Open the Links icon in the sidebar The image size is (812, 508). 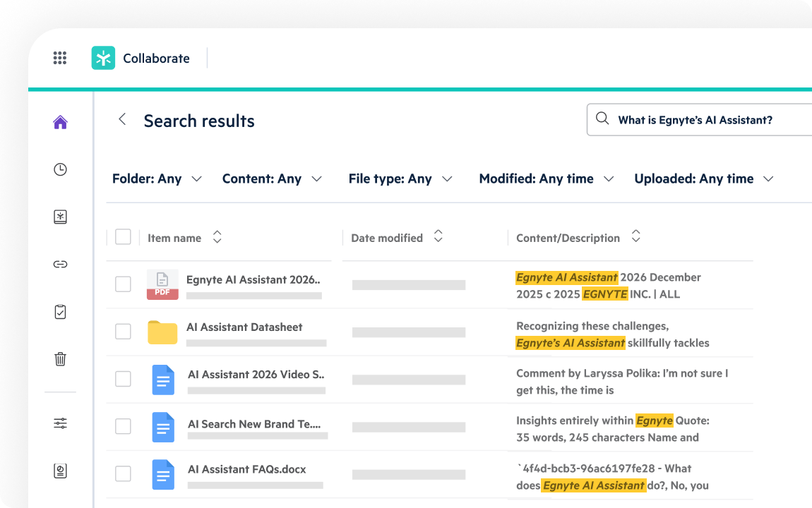(60, 265)
